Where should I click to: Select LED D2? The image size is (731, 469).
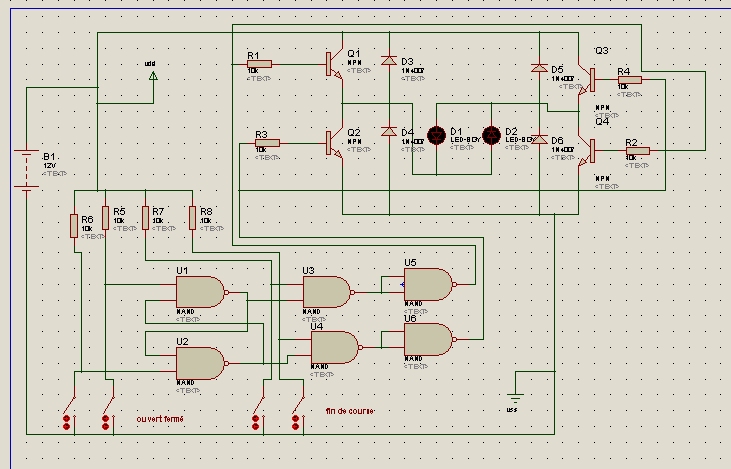click(491, 136)
